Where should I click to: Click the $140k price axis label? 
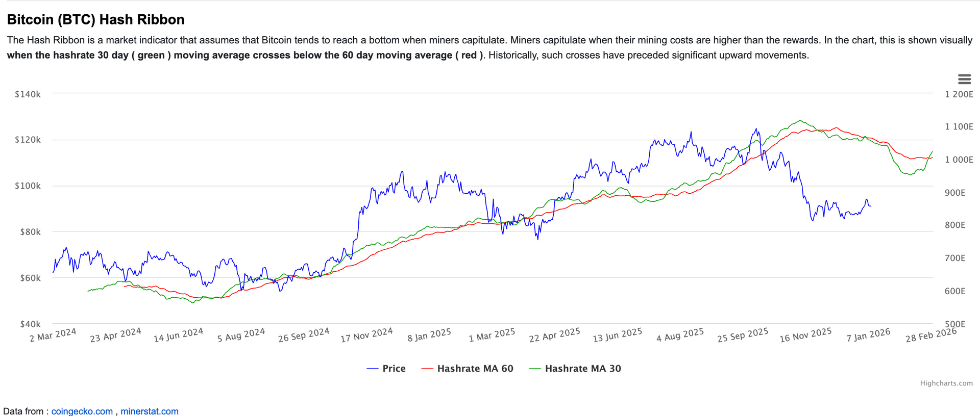pos(28,94)
